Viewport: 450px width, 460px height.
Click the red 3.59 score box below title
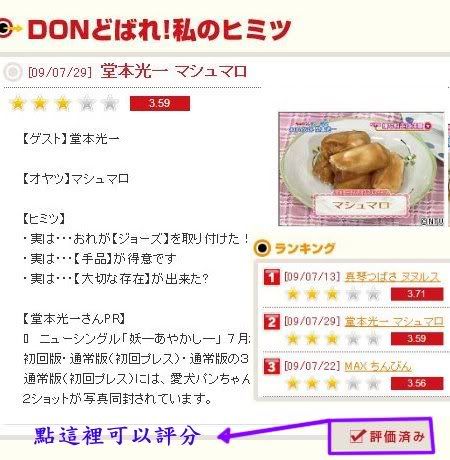pyautogui.click(x=160, y=103)
